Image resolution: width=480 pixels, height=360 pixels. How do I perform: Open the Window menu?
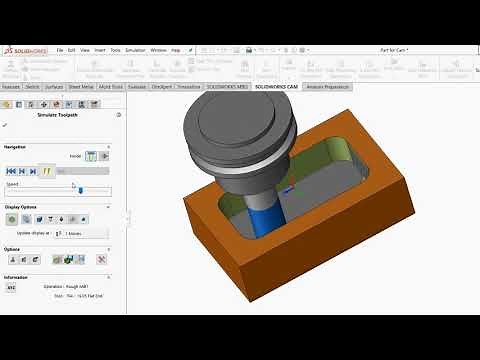coord(158,50)
